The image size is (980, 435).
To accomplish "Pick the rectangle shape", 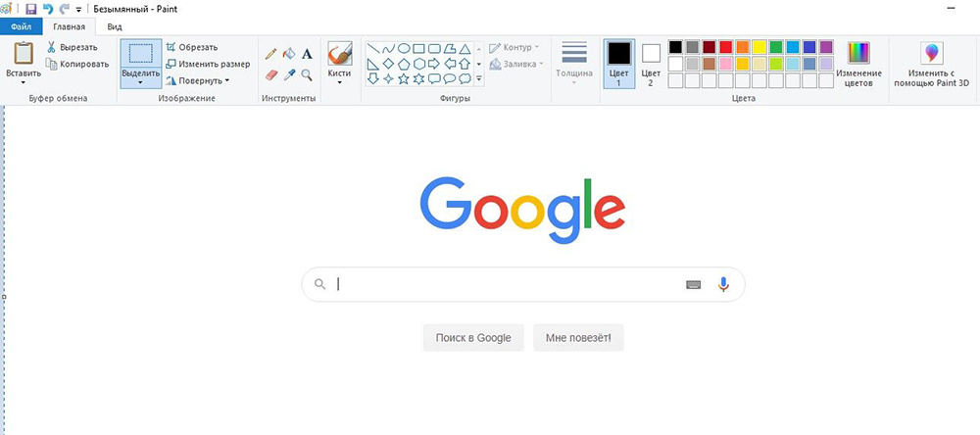I will click(418, 49).
